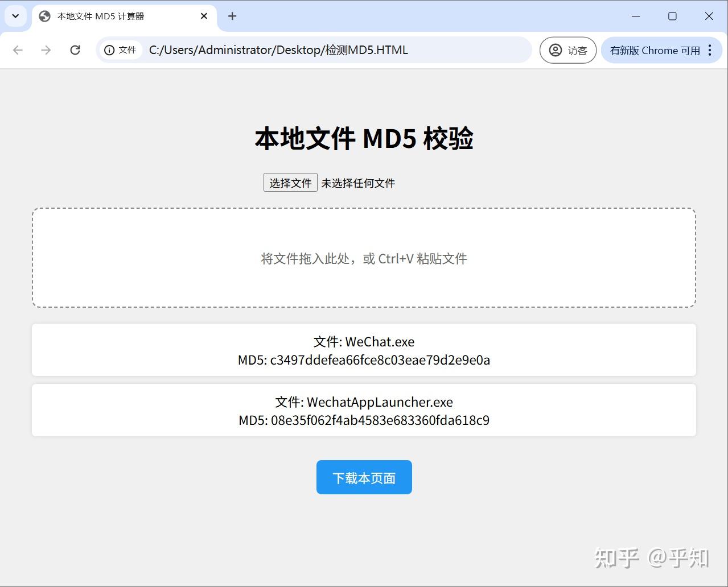
Task: Click the back navigation arrow
Action: coord(18,50)
